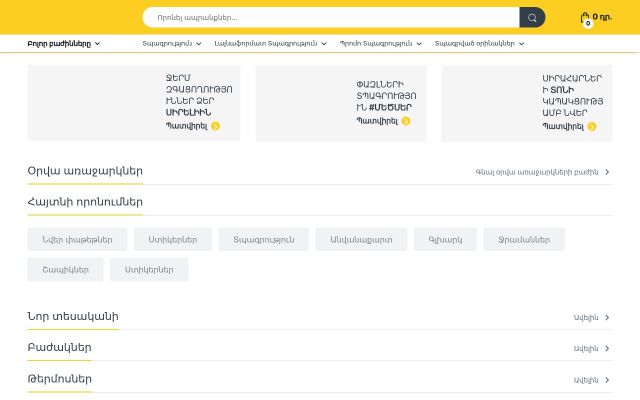Open the Լայնաֆորմատ Տպագրություն navigation menu

click(270, 44)
